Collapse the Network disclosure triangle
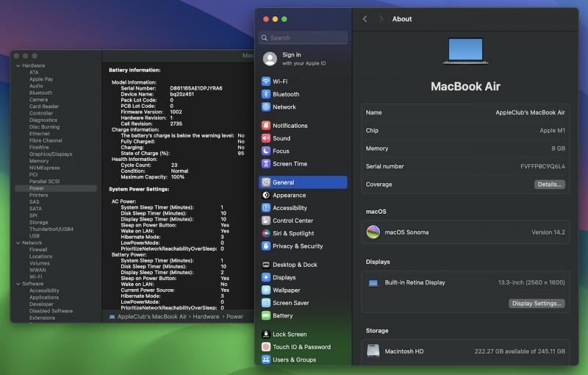The height and width of the screenshot is (375, 588). pyautogui.click(x=18, y=243)
